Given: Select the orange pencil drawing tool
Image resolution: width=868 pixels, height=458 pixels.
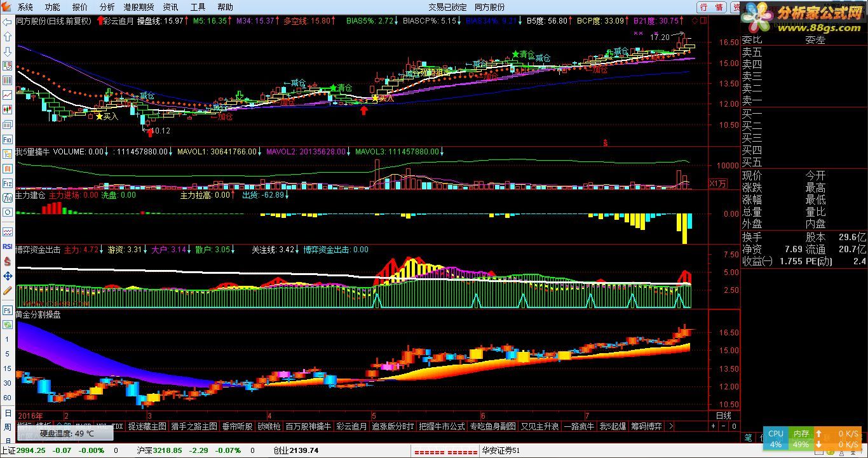Looking at the screenshot, I should [8, 290].
